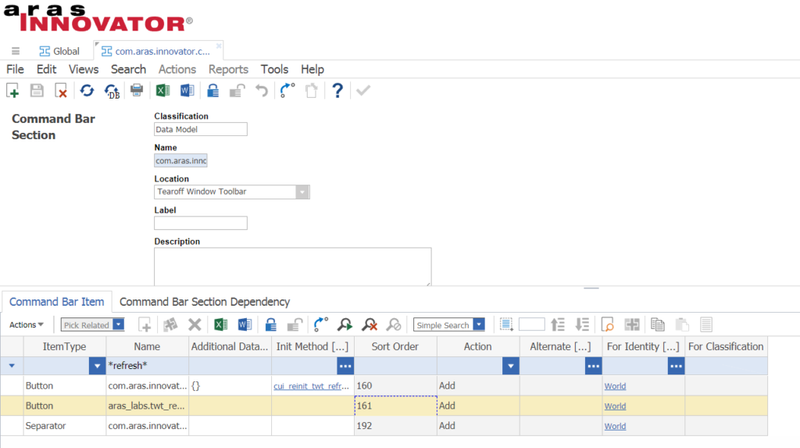Expand the Actions dropdown in relationship toolbar

point(26,325)
